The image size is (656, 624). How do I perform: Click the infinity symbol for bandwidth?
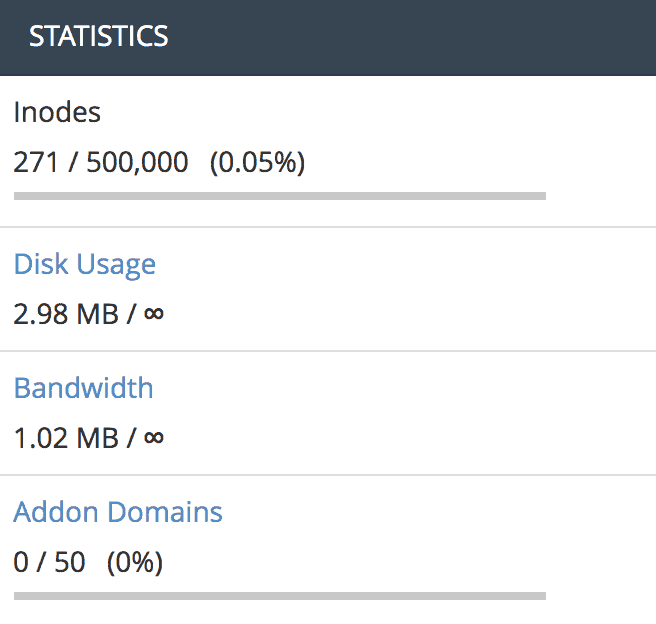(x=154, y=438)
